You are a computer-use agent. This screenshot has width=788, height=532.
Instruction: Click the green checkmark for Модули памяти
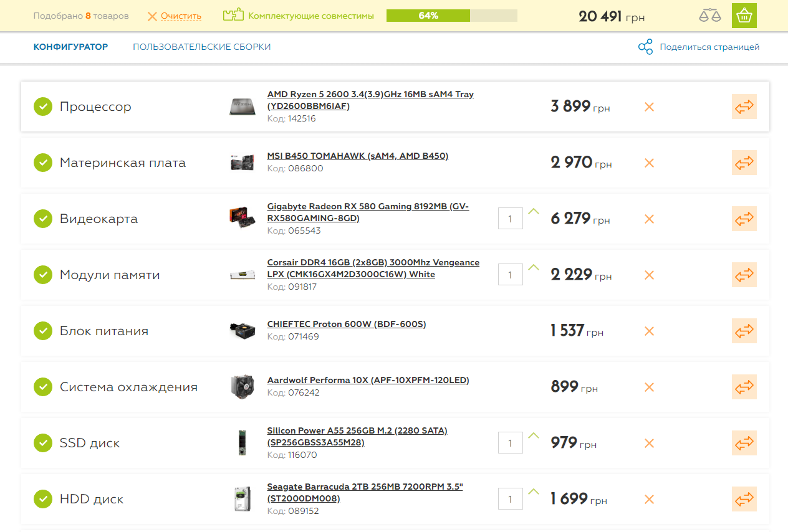(x=43, y=275)
